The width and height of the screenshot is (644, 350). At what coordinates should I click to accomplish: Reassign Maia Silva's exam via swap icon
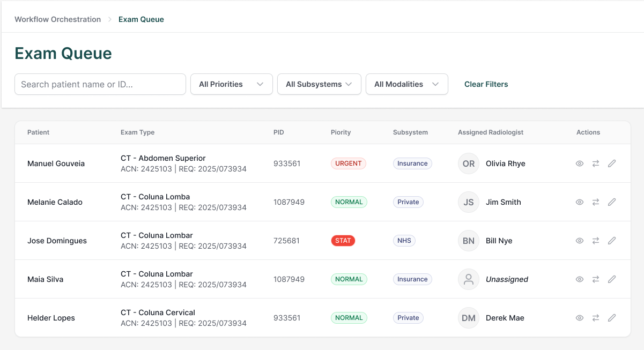596,279
